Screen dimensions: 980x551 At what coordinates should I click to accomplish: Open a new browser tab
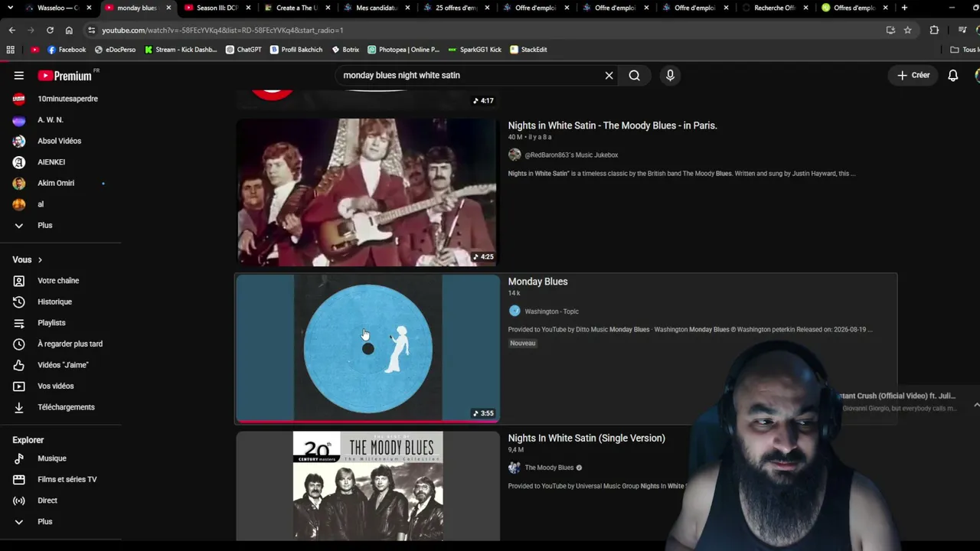tap(904, 8)
